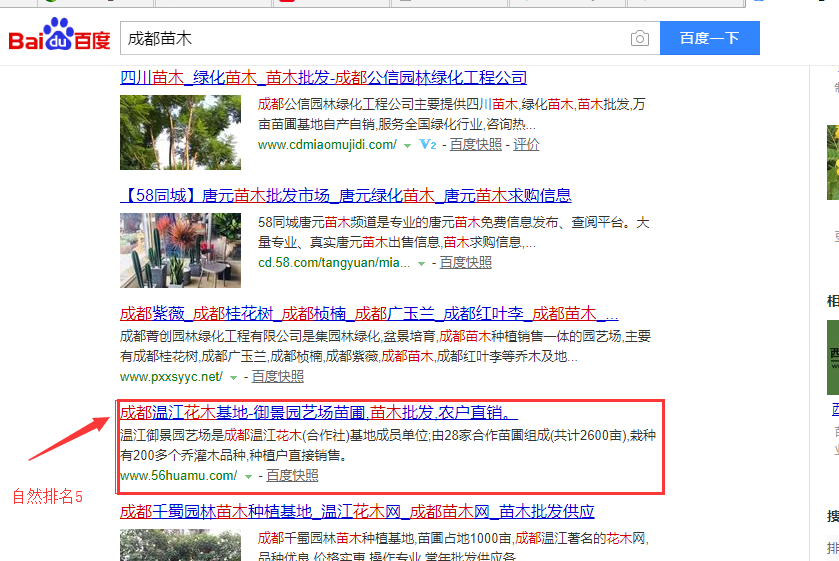
Task: Open 成都紫薇_成都桂花树 result title link
Action: [369, 314]
